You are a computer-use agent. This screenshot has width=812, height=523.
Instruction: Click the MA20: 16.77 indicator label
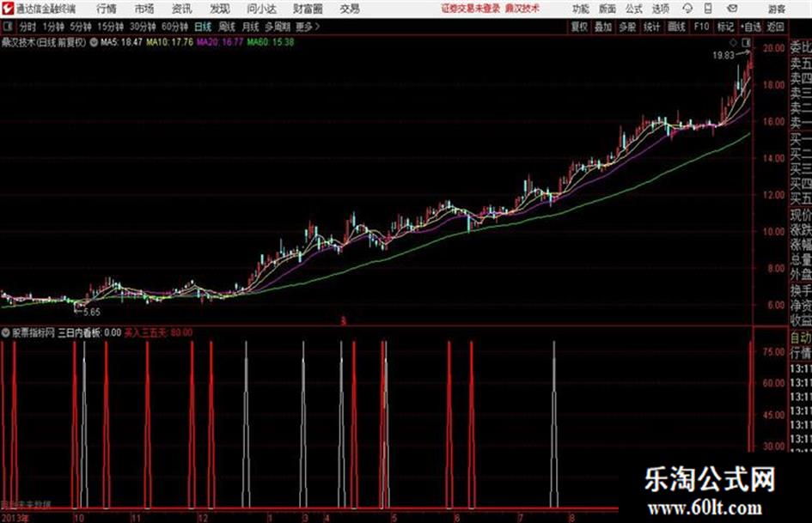[220, 42]
